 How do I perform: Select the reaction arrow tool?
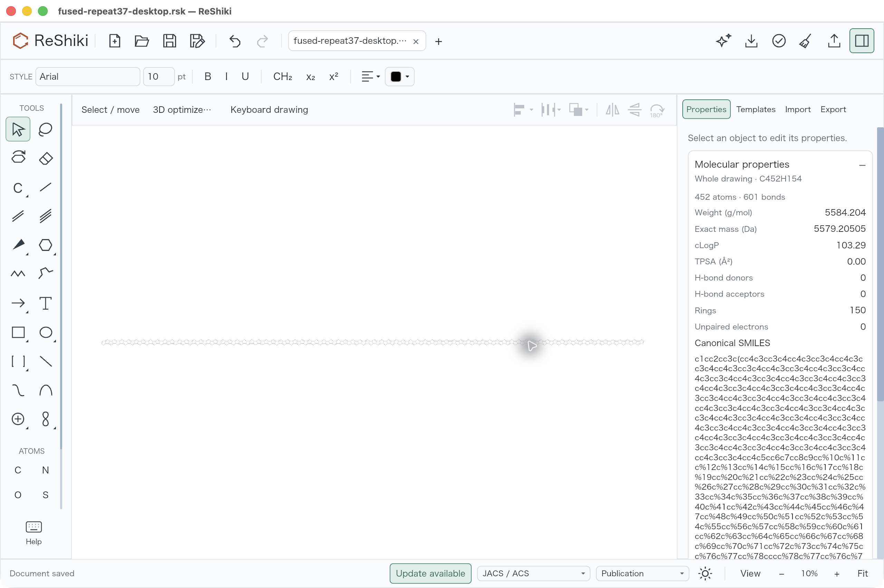point(18,303)
